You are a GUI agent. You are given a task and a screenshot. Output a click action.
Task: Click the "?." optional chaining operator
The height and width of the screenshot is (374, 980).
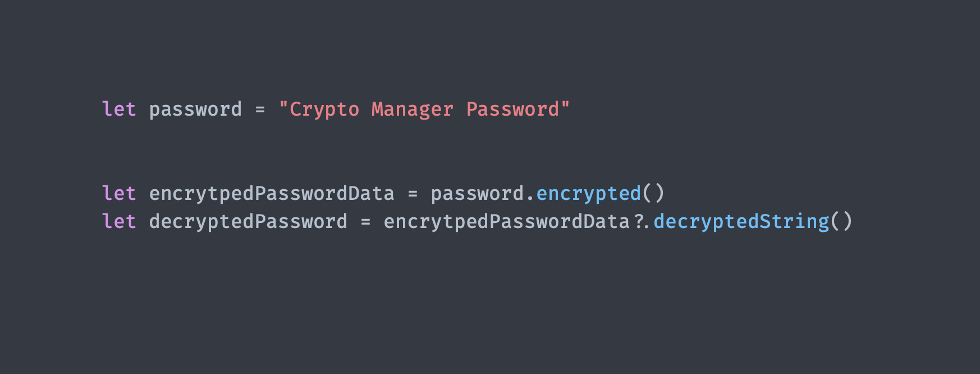[x=642, y=221]
